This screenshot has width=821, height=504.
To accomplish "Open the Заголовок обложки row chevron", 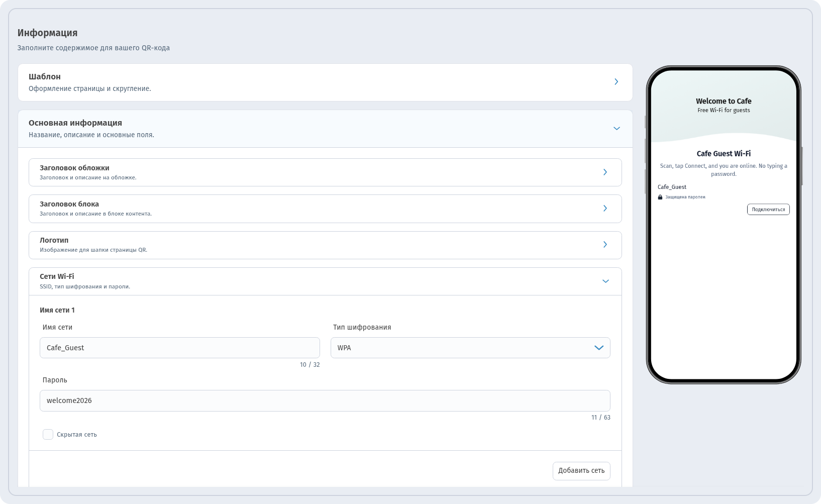I will (605, 172).
